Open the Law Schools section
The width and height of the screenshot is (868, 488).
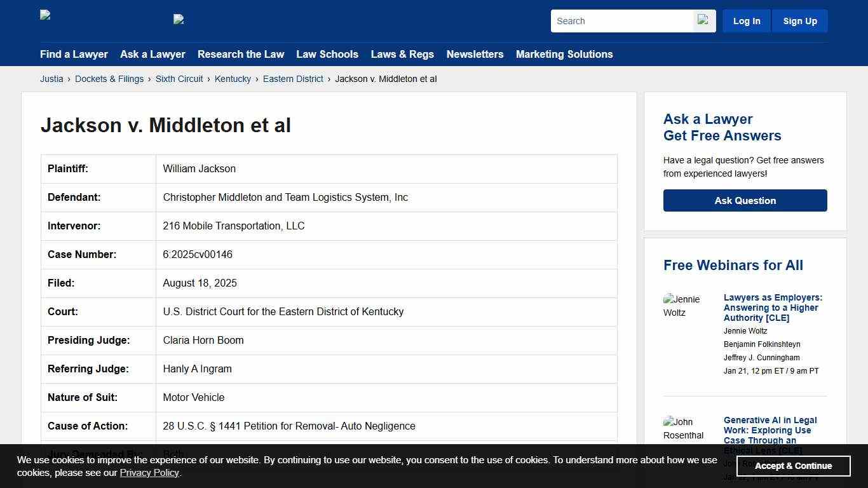[x=327, y=55]
